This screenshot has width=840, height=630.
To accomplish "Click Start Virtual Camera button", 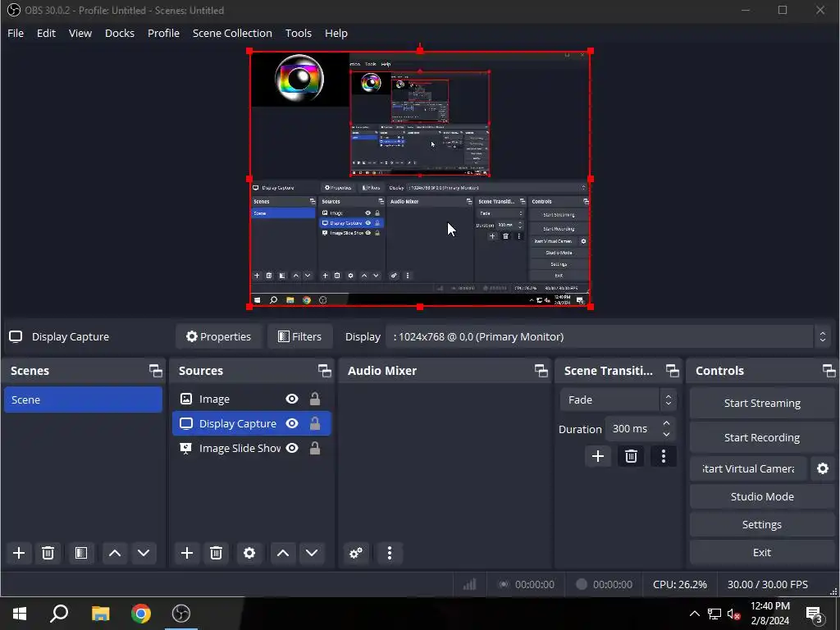I will (748, 468).
